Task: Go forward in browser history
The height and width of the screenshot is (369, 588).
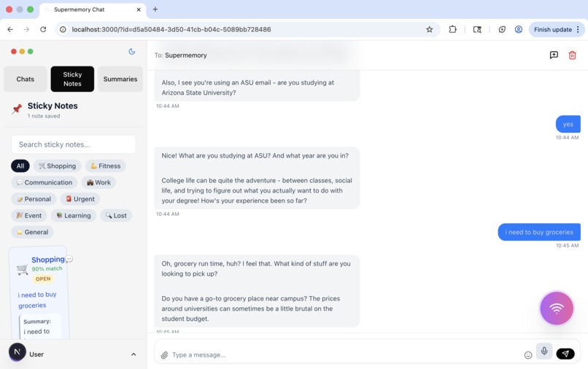Action: [x=26, y=29]
